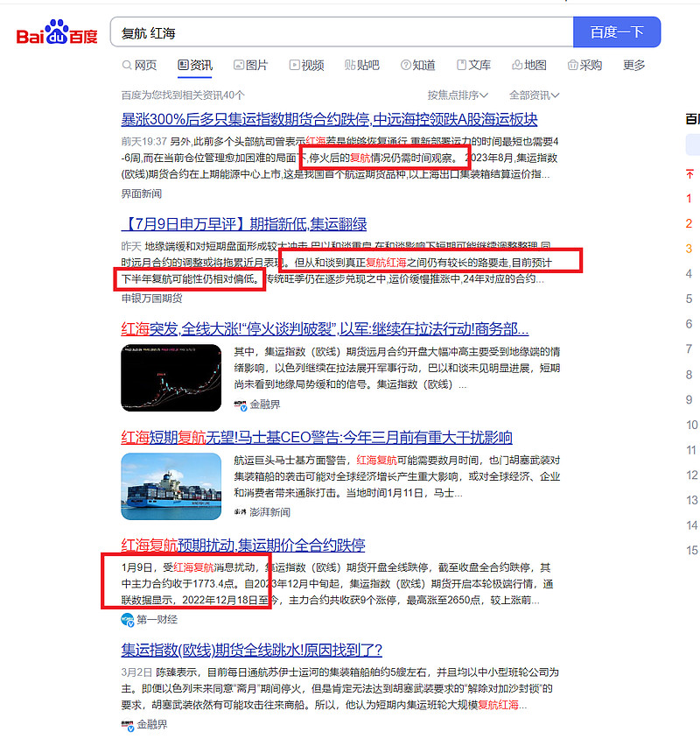The width and height of the screenshot is (700, 739).
Task: Click the 界面新闻 source label
Action: tap(142, 194)
